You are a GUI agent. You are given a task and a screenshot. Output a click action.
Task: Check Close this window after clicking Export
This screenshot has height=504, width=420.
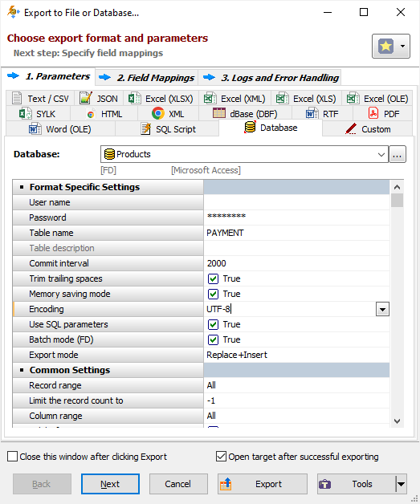(12, 457)
